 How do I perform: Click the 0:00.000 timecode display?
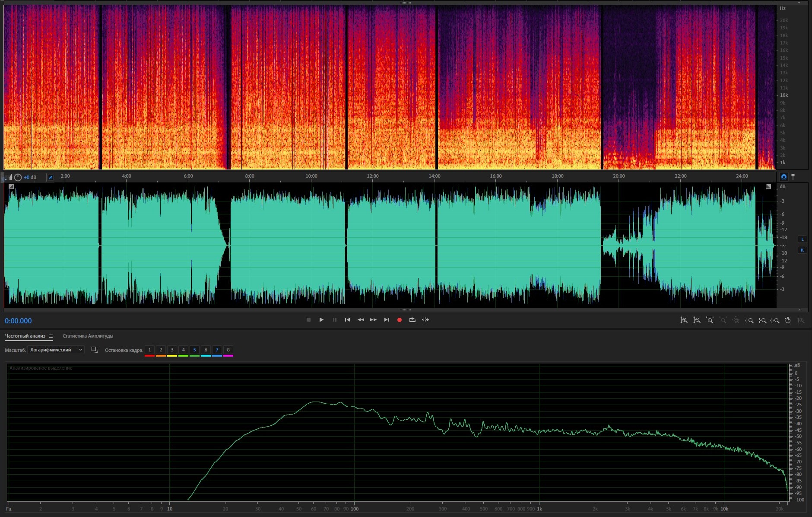[x=18, y=321]
